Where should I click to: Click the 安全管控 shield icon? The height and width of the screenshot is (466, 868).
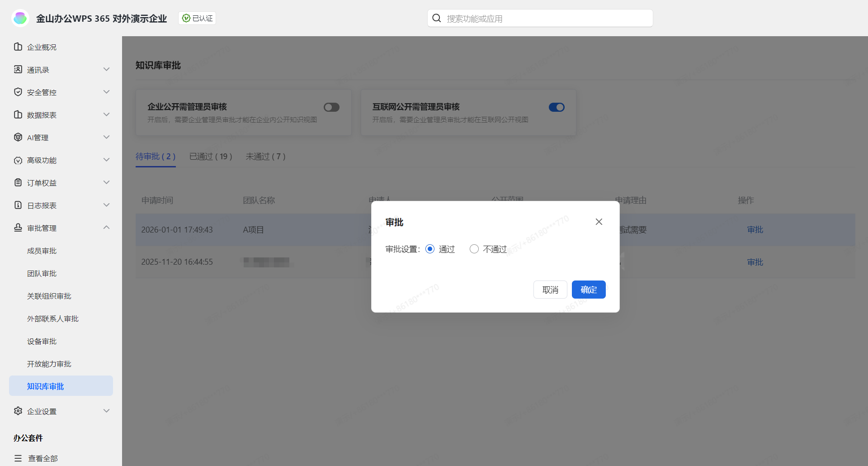pyautogui.click(x=18, y=92)
